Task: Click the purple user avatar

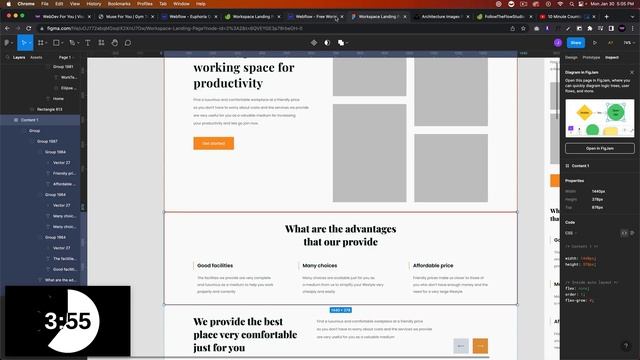Action: point(558,43)
